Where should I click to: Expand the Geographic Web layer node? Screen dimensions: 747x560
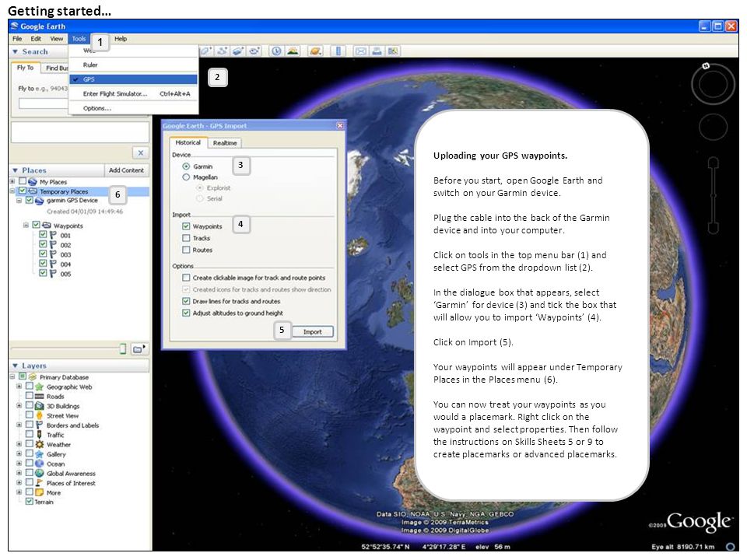19,387
